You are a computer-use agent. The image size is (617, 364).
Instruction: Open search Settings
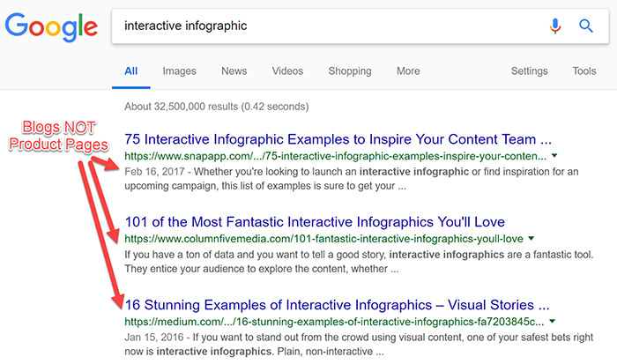(530, 71)
